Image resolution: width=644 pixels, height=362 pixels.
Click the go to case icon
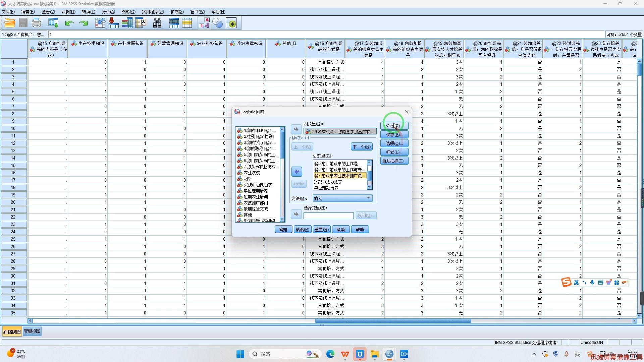pos(100,23)
